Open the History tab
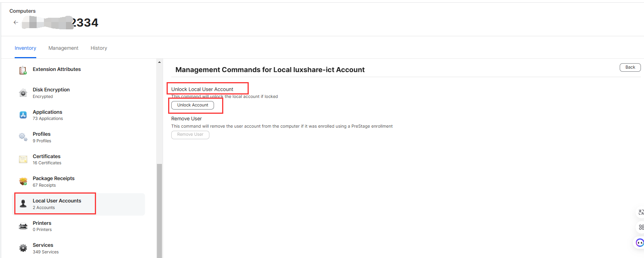This screenshot has width=644, height=258. click(x=99, y=48)
